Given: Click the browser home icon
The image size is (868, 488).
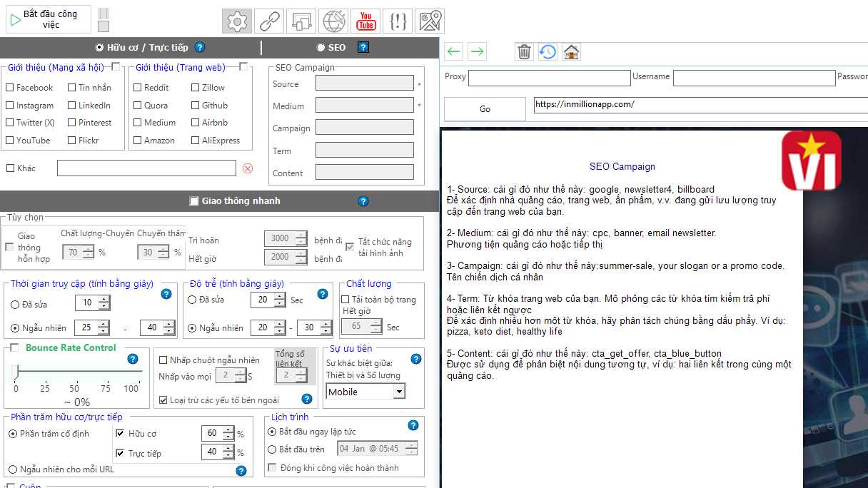Looking at the screenshot, I should pos(571,51).
